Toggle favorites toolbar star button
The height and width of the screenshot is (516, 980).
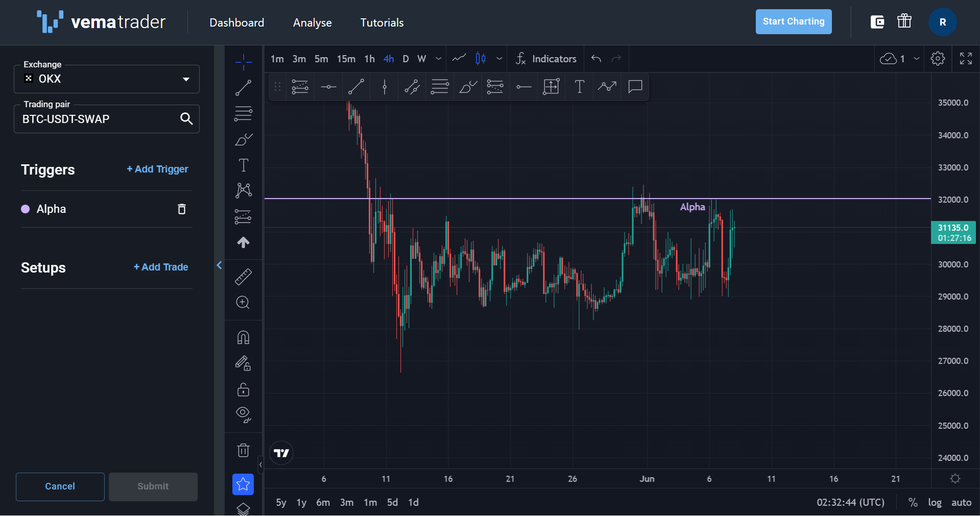click(243, 484)
